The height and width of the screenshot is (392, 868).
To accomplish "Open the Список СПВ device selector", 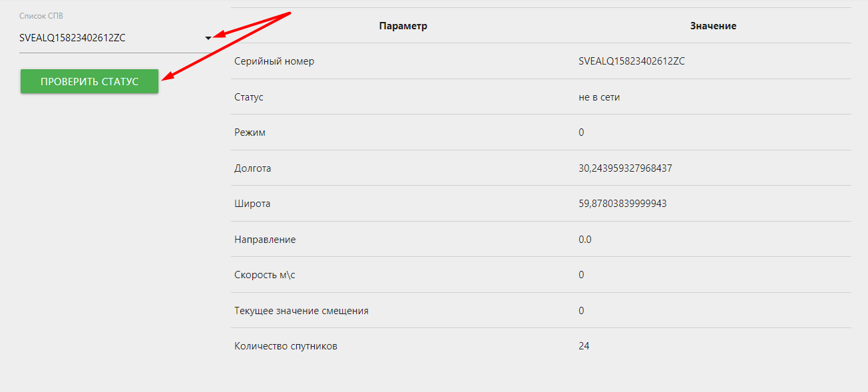I will coord(116,38).
